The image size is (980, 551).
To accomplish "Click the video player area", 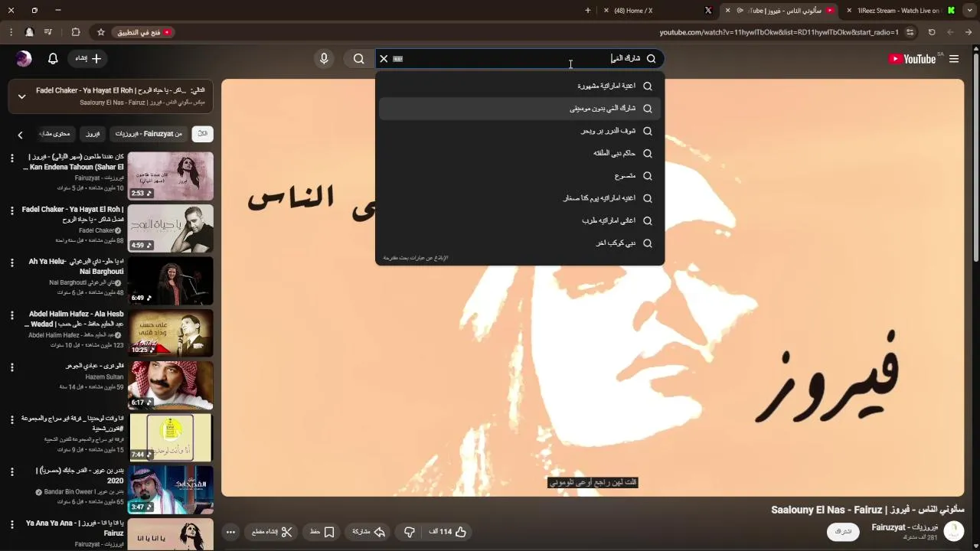I will click(593, 288).
